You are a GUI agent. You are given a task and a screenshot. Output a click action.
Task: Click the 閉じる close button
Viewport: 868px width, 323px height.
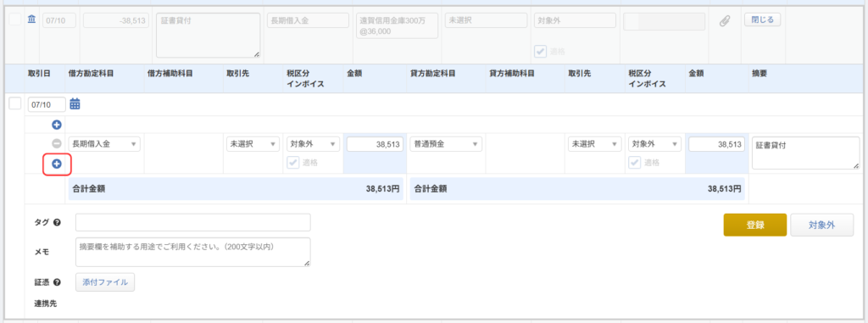pyautogui.click(x=763, y=19)
